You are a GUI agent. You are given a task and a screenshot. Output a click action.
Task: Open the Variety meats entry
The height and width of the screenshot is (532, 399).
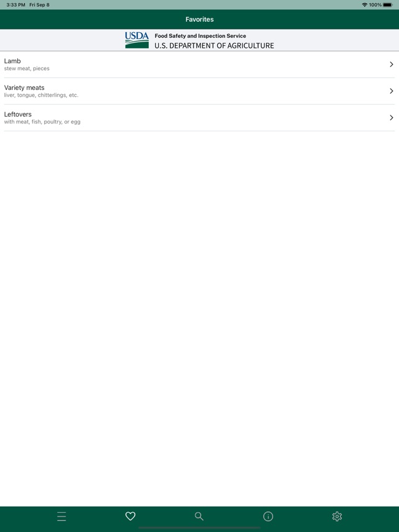click(186, 91)
